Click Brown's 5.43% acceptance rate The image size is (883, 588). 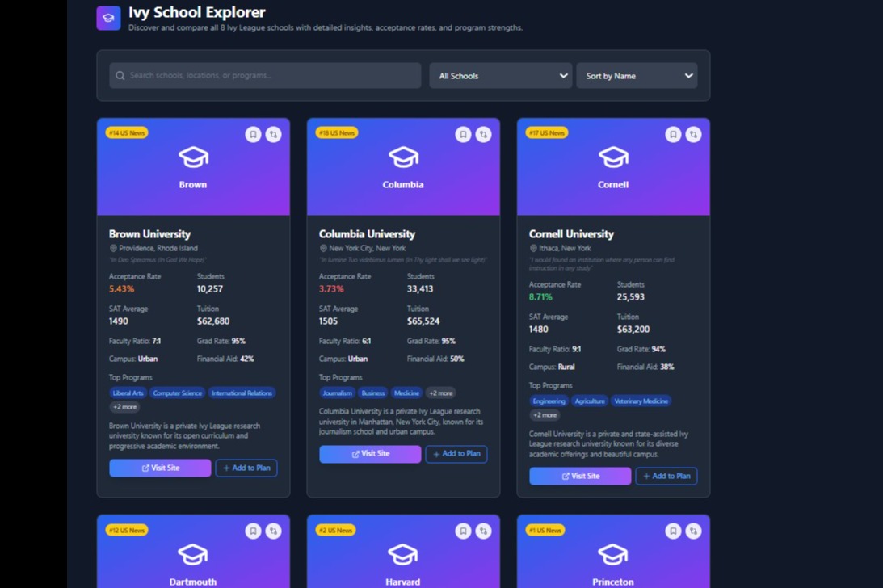tap(122, 289)
